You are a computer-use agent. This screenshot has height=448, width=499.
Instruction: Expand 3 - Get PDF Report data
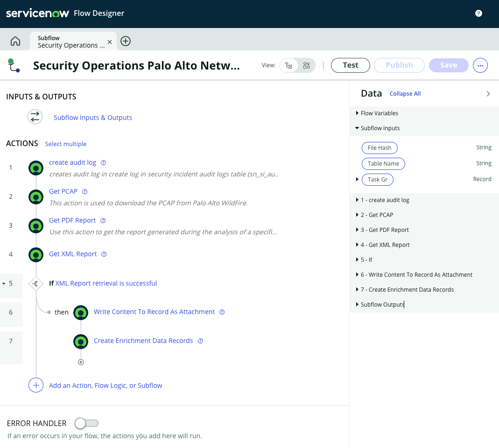(357, 230)
